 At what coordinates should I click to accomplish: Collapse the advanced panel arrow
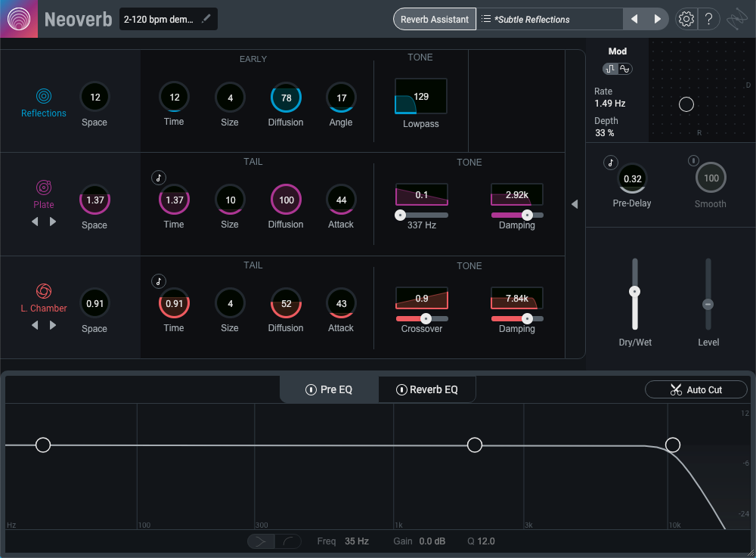575,204
